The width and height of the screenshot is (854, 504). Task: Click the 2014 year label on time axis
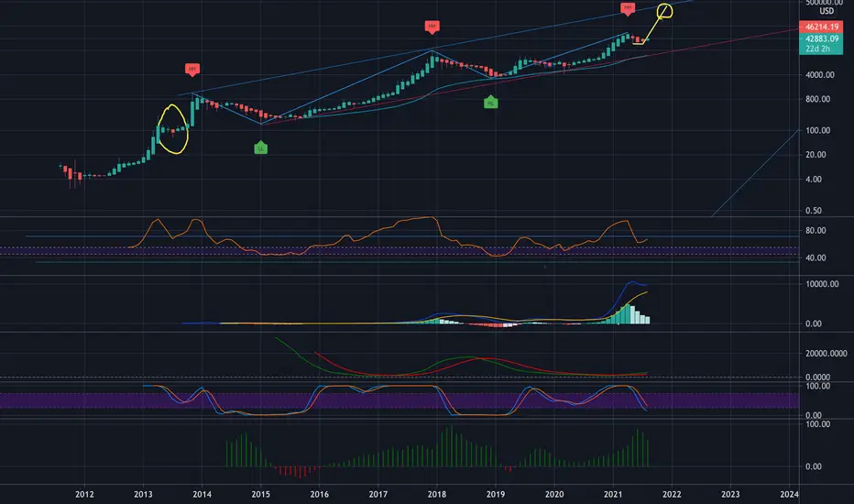(x=203, y=495)
